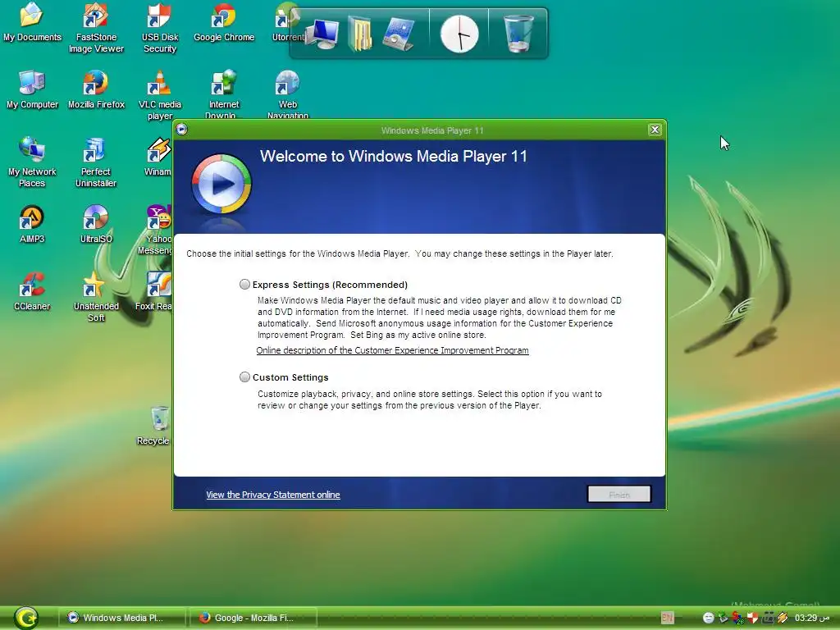
Task: Click the computer monitor icon in top dock
Action: (x=322, y=34)
